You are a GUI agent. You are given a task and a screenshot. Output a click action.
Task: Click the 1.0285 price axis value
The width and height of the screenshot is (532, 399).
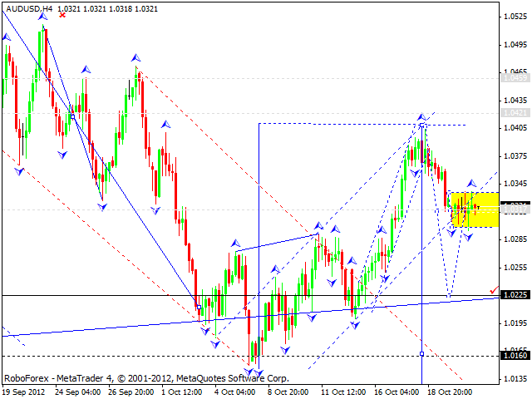click(515, 239)
